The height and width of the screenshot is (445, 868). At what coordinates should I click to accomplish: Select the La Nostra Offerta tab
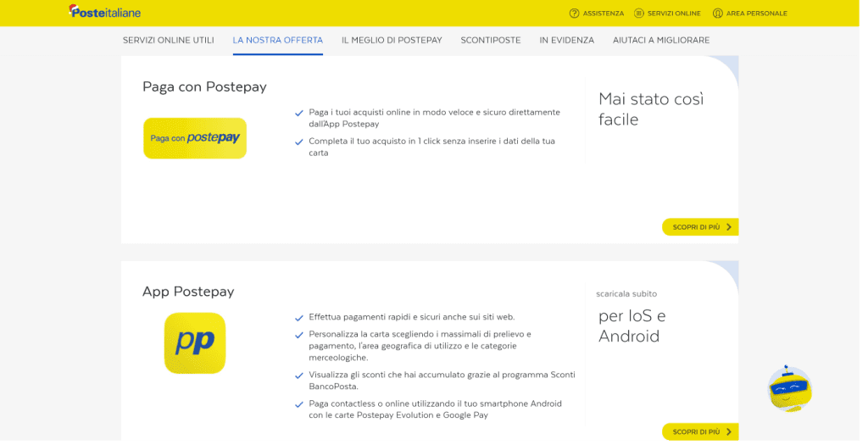[x=278, y=40]
